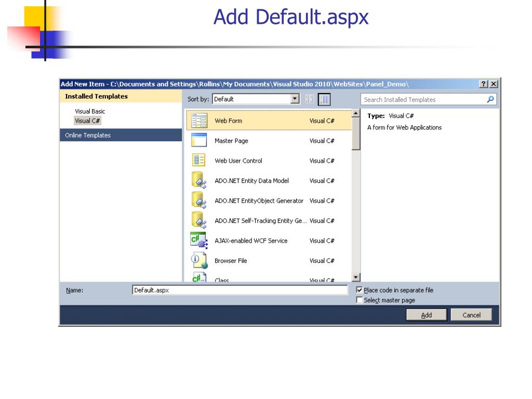The height and width of the screenshot is (399, 532).
Task: Click the Web Form template icon
Action: (x=199, y=121)
